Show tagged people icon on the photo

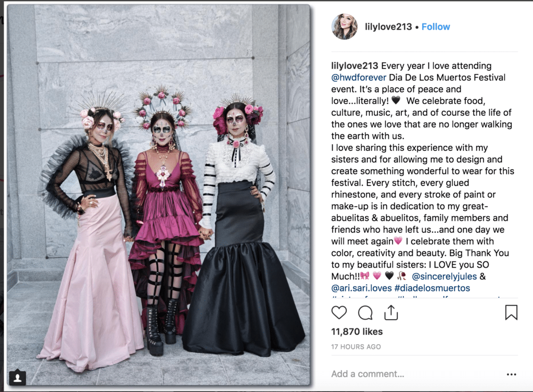coord(17,377)
